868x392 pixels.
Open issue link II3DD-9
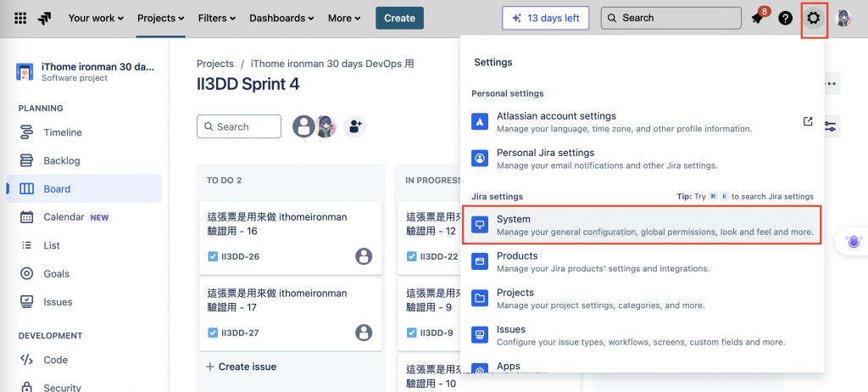437,333
